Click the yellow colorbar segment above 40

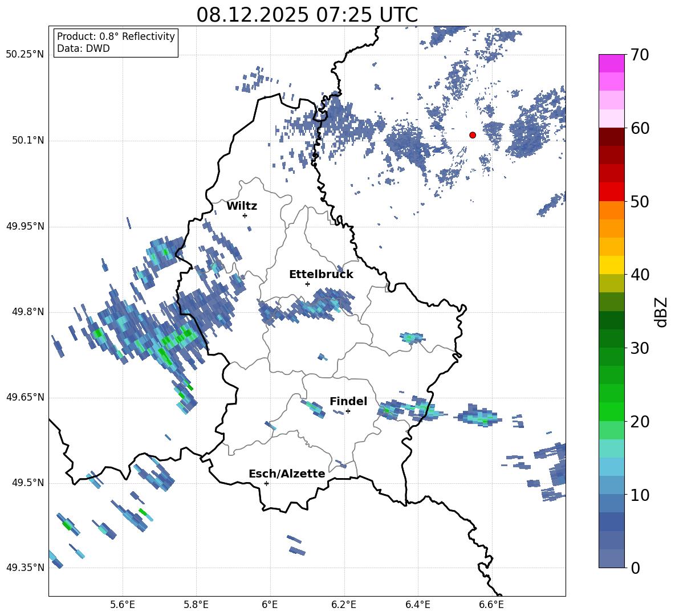click(611, 265)
